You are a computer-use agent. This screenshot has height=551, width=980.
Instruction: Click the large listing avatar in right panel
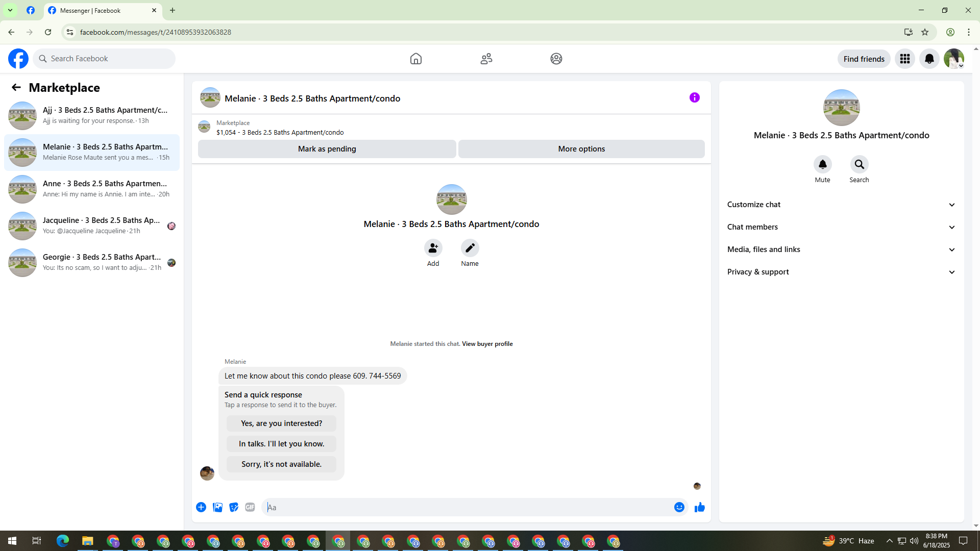(842, 108)
